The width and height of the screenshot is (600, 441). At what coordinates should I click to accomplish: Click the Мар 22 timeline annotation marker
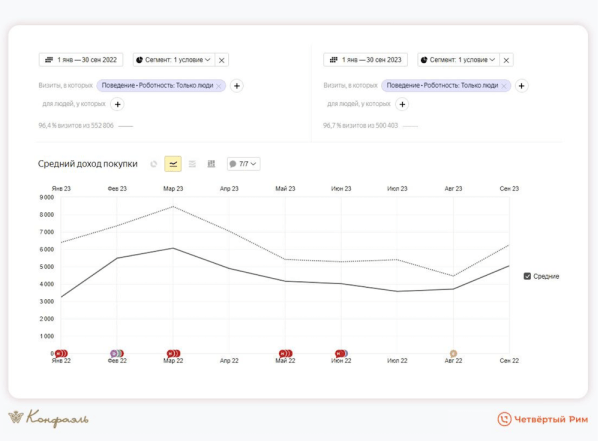coord(173,353)
